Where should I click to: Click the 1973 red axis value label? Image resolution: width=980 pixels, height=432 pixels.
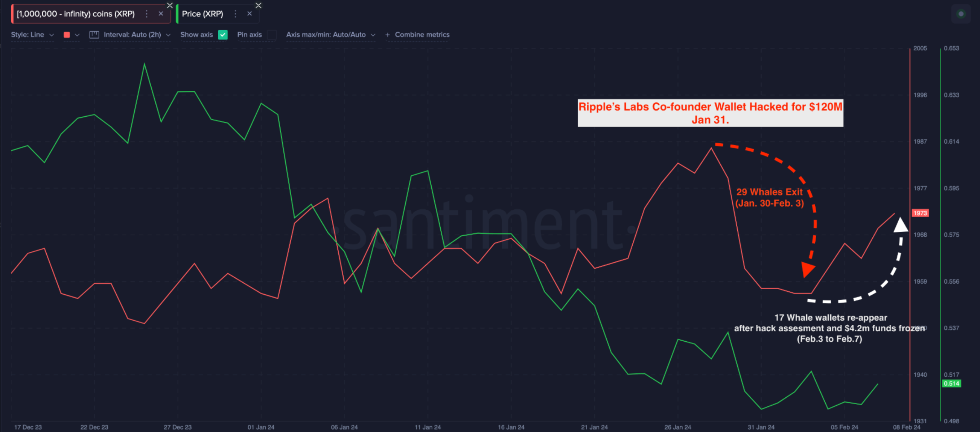[x=920, y=213]
